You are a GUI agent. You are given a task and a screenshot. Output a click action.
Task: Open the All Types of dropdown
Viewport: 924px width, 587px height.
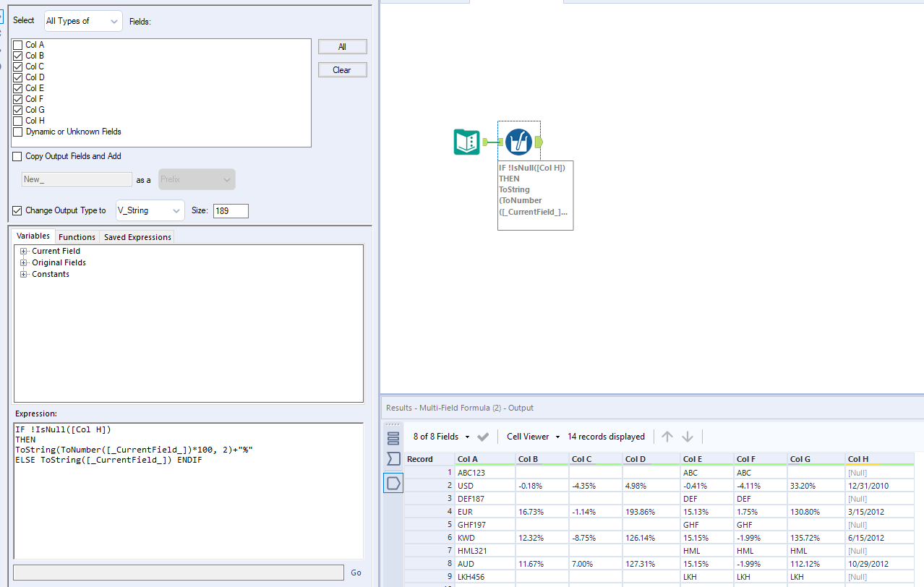[82, 21]
